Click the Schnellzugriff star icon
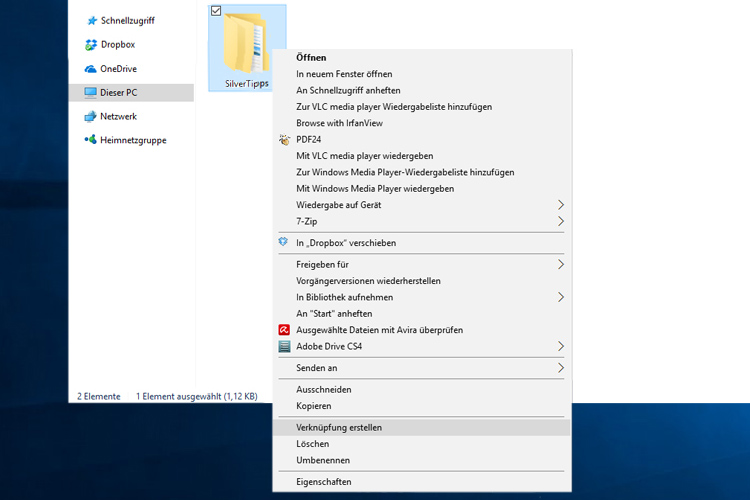 [92, 21]
